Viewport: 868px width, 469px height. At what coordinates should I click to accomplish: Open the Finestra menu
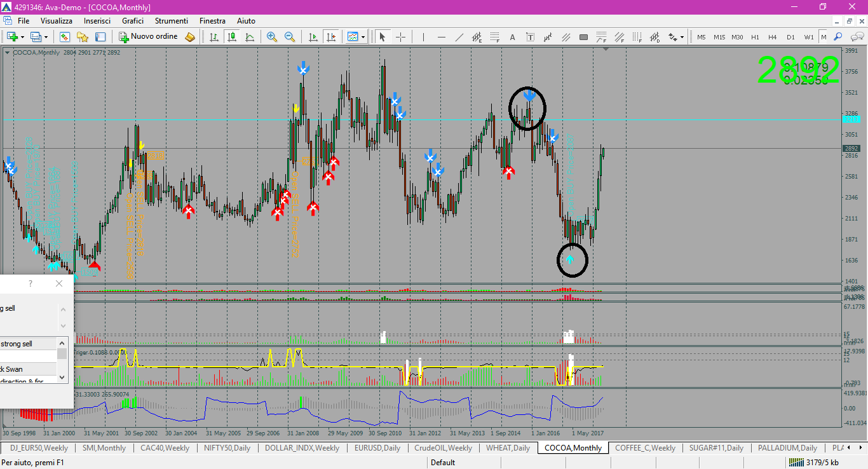[212, 20]
